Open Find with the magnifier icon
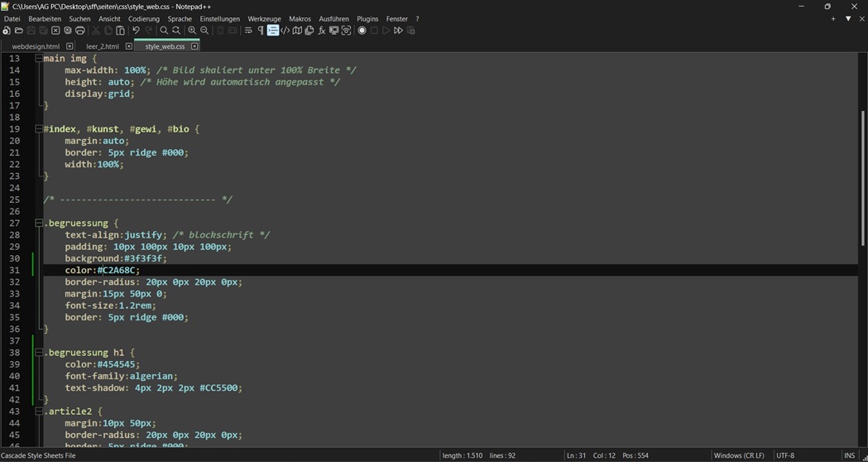Viewport: 868px width, 462px height. (x=164, y=31)
